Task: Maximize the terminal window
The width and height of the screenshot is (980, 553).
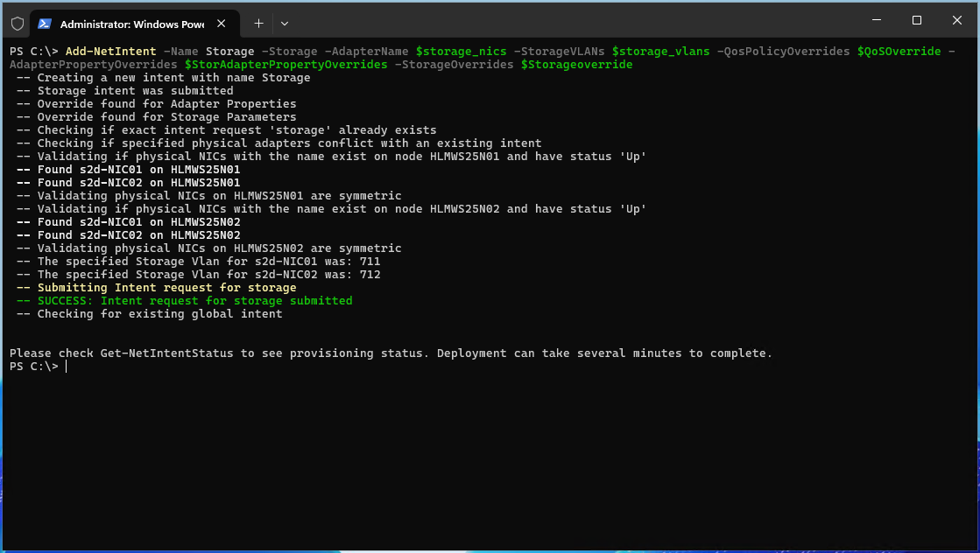Action: point(917,20)
